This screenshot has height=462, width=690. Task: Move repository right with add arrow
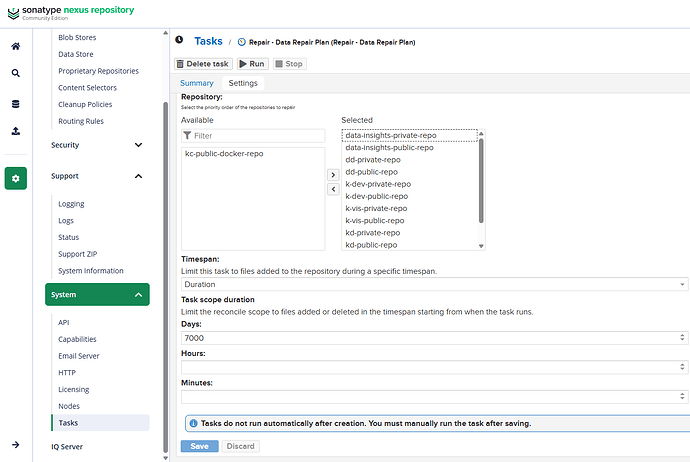click(334, 174)
